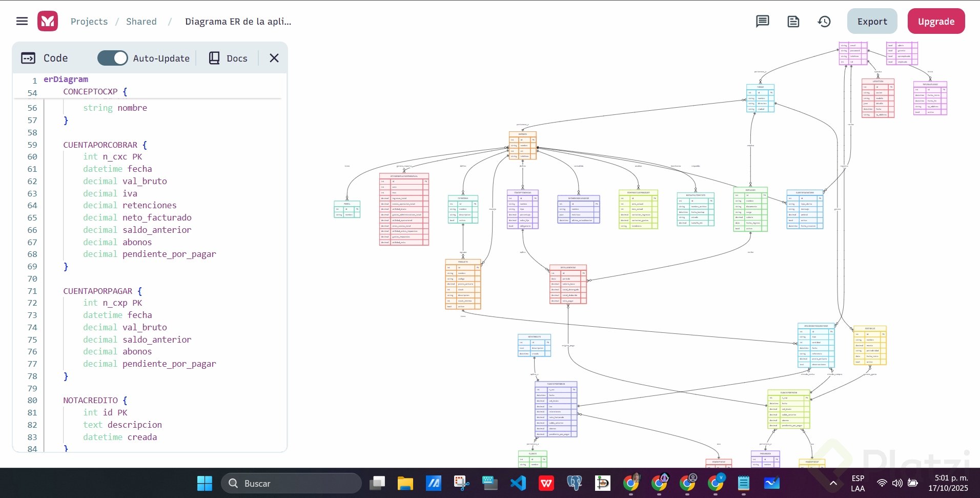Select the EMPRESA entity in the diagram
This screenshot has width=980, height=498.
tap(523, 146)
